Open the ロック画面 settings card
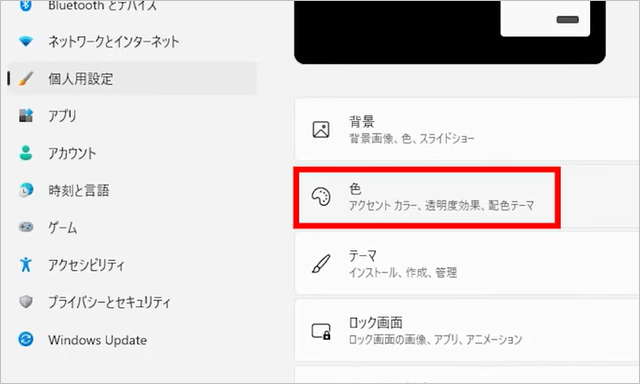 (467, 331)
